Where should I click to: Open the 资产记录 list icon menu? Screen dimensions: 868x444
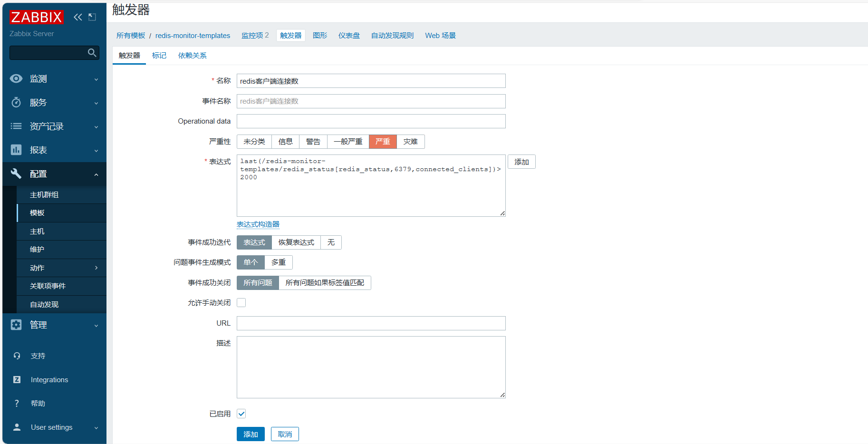pyautogui.click(x=16, y=126)
